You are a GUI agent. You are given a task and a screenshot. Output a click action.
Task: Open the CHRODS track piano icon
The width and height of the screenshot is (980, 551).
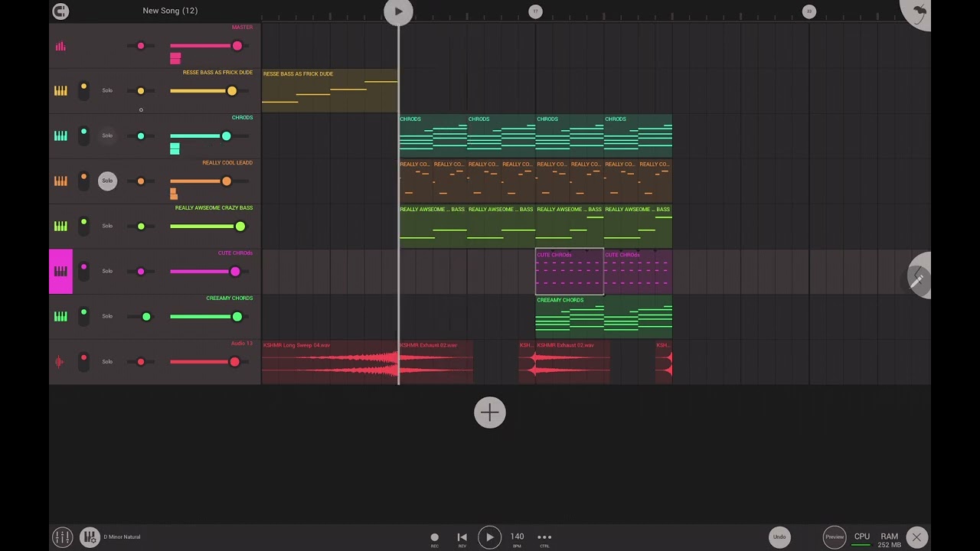tap(60, 135)
